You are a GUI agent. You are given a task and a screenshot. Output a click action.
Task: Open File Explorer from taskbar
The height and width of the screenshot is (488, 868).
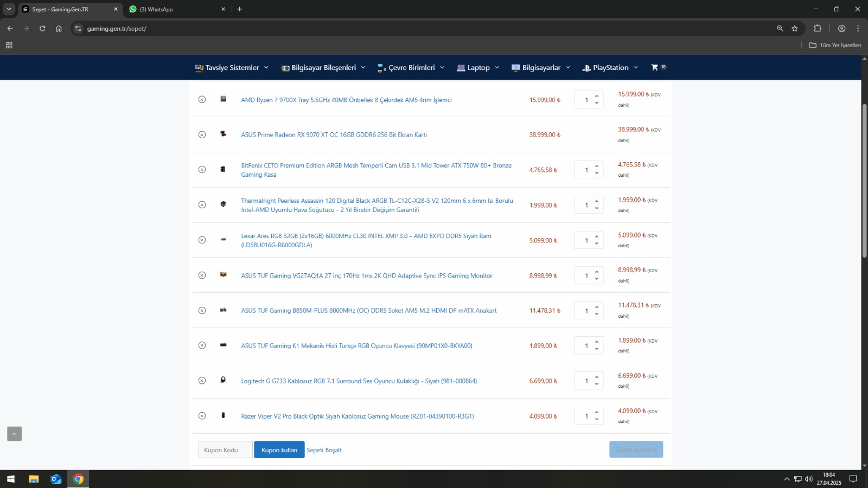(34, 479)
